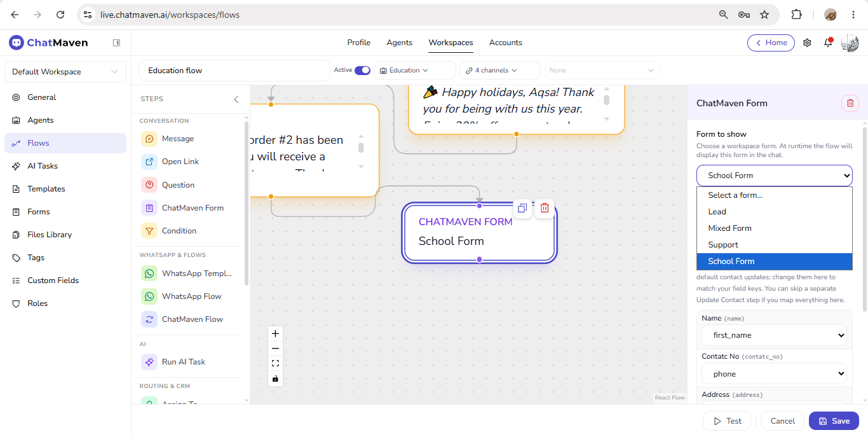Click the Education flow name field
Image resolution: width=868 pixels, height=437 pixels.
[x=234, y=71]
